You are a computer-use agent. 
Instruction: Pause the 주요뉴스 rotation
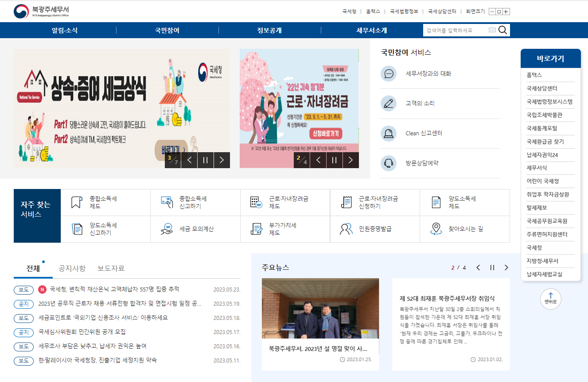click(x=492, y=268)
